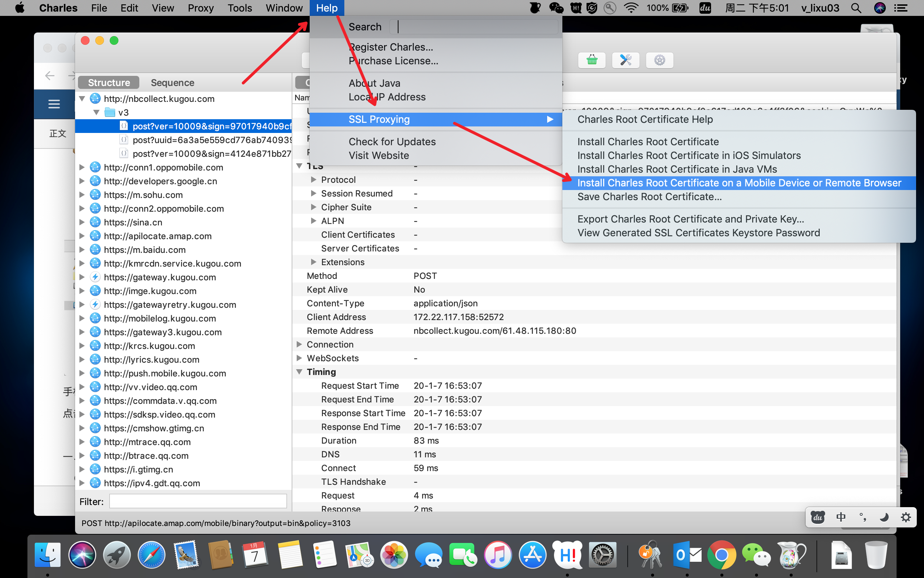Open iTunes music in the dock
924x578 pixels.
coord(498,554)
